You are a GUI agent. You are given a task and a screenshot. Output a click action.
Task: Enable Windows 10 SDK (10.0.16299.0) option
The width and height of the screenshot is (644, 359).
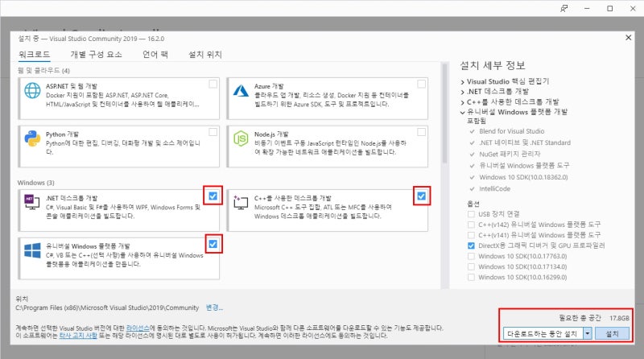471,277
